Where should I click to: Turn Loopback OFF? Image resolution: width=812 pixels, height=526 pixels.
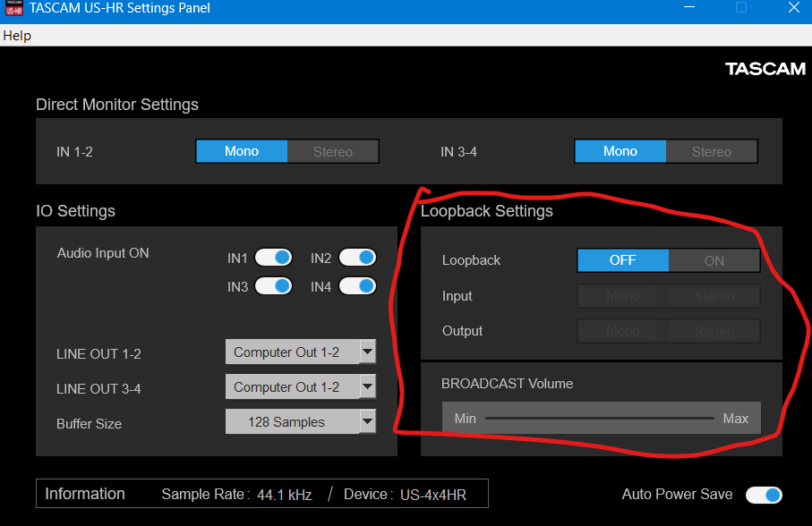pos(623,260)
